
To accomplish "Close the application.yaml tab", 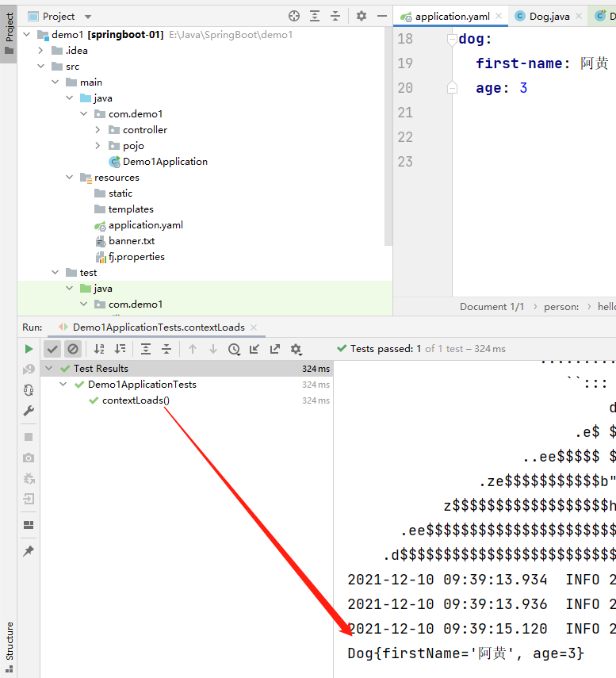I will (x=499, y=16).
